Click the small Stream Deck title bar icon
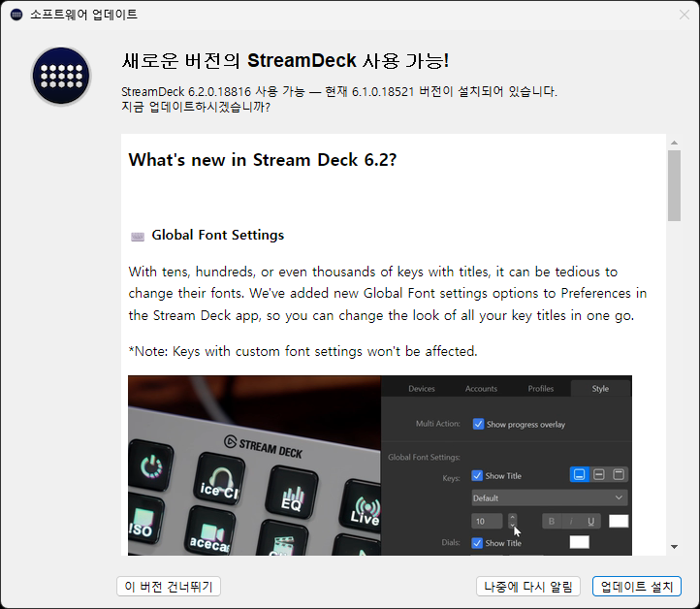The width and height of the screenshot is (700, 609). click(x=16, y=15)
